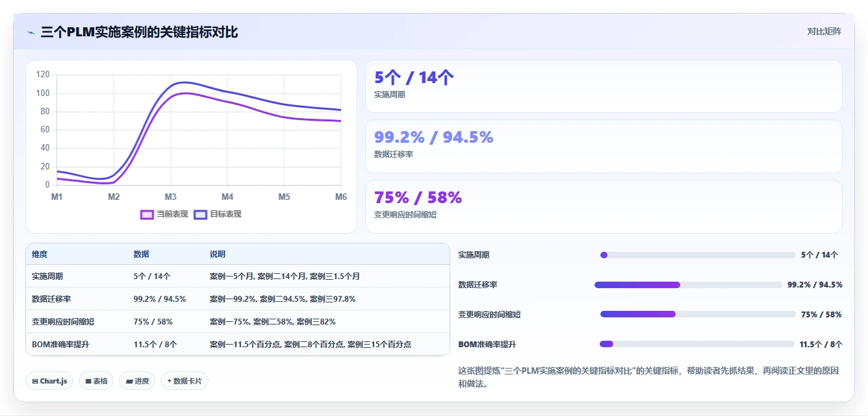Select the 进度 tag chip
Image resolution: width=868 pixels, height=416 pixels.
(x=137, y=381)
